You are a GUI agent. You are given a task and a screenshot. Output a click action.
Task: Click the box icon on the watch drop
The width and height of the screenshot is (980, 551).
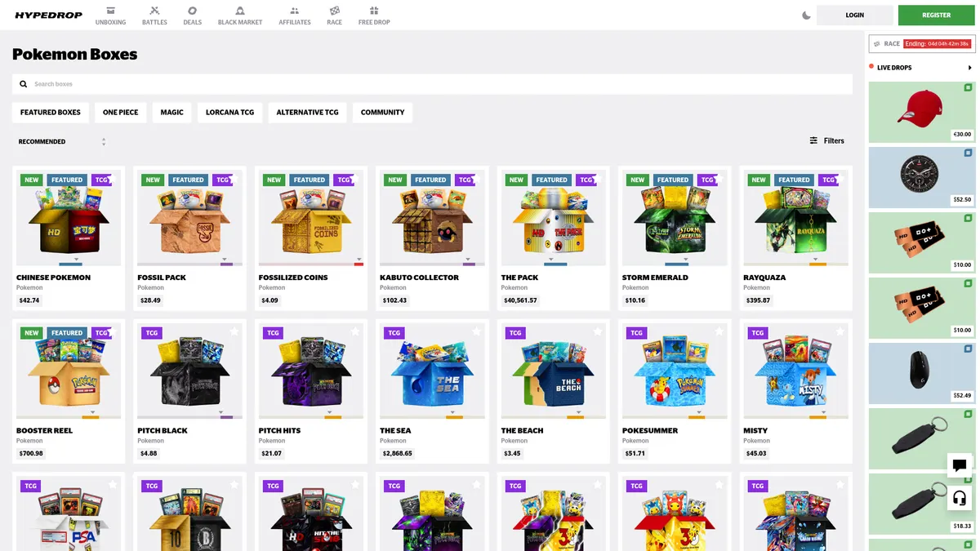click(968, 153)
